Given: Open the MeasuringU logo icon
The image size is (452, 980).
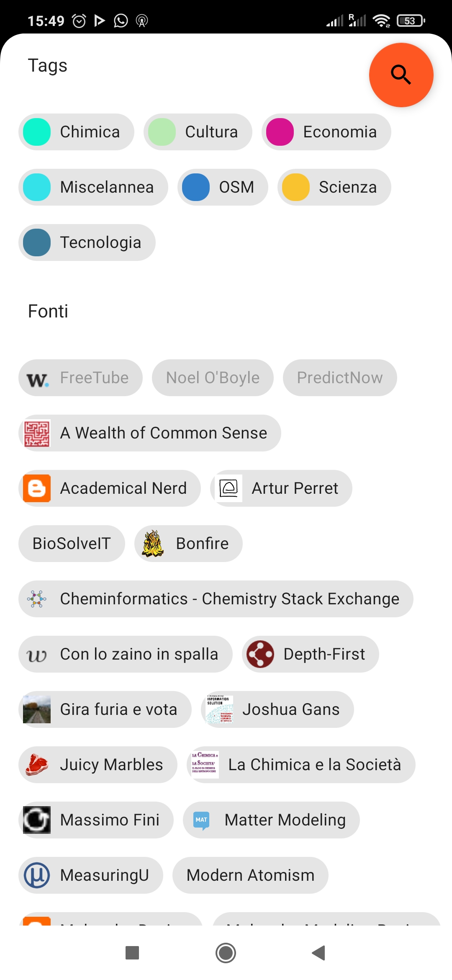Looking at the screenshot, I should pos(37,875).
